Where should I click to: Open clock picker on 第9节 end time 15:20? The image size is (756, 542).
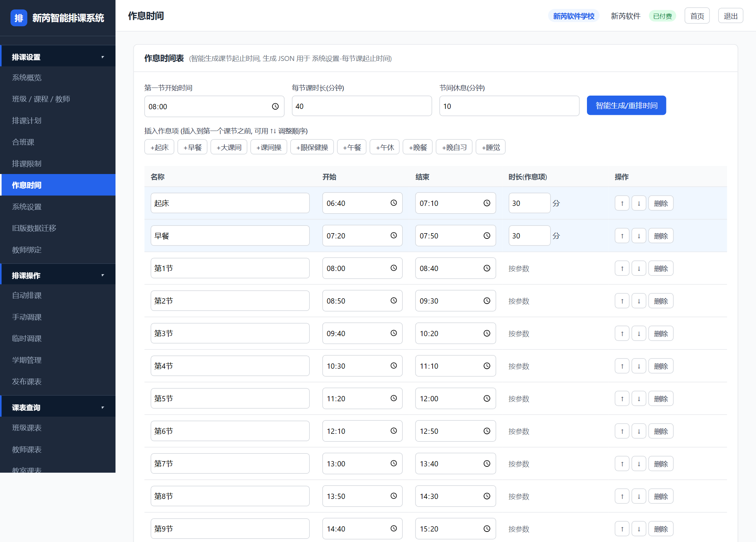pyautogui.click(x=487, y=529)
